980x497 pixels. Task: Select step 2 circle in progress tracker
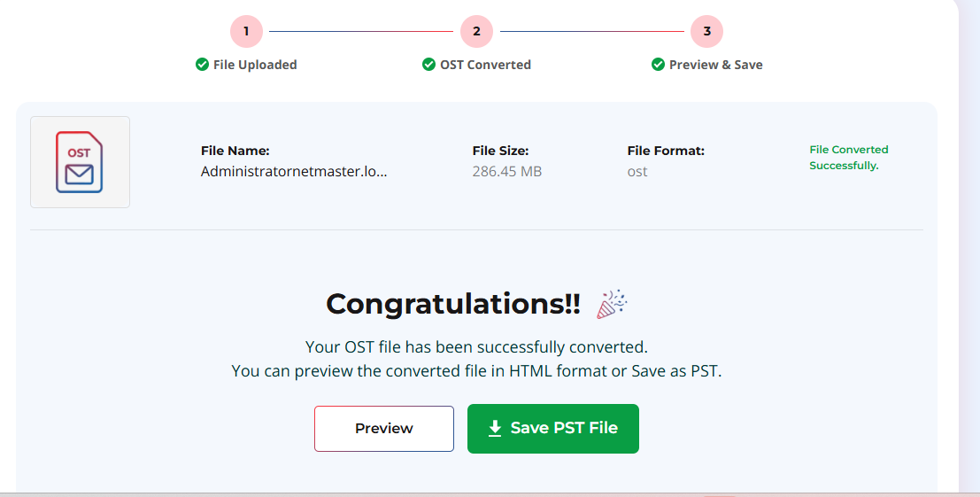476,32
